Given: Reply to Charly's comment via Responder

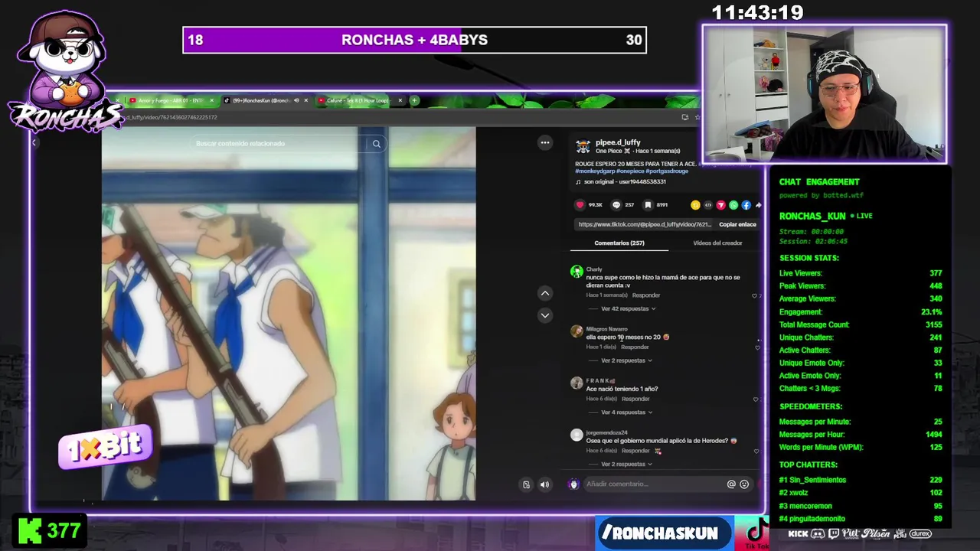Looking at the screenshot, I should point(646,295).
